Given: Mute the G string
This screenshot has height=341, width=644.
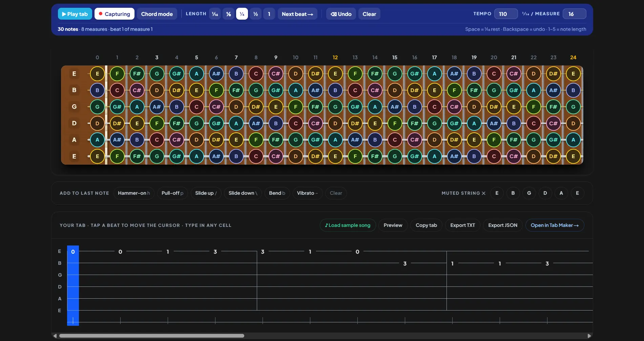Looking at the screenshot, I should [x=529, y=193].
